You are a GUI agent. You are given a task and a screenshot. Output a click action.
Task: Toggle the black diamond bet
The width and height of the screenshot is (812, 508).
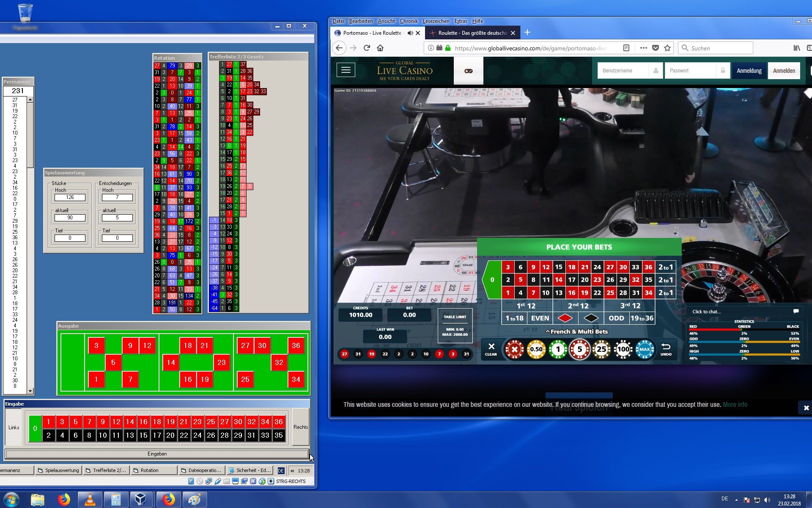click(x=591, y=318)
